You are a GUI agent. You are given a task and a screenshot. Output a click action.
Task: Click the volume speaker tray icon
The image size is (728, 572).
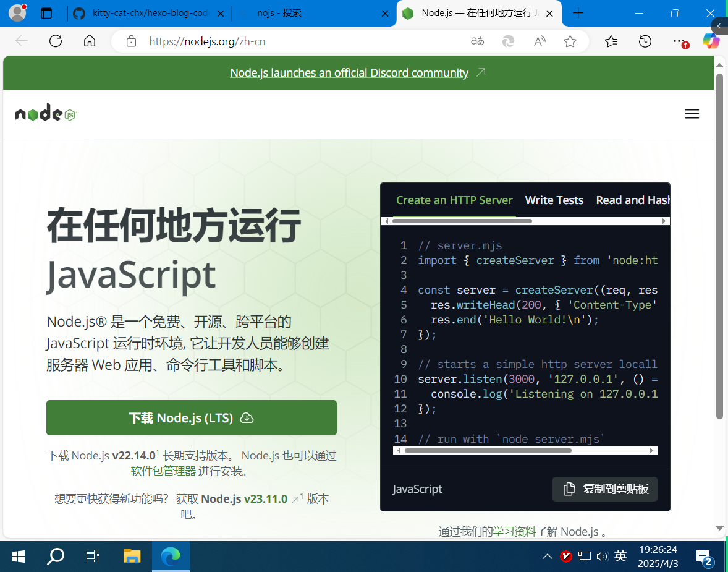pyautogui.click(x=602, y=556)
